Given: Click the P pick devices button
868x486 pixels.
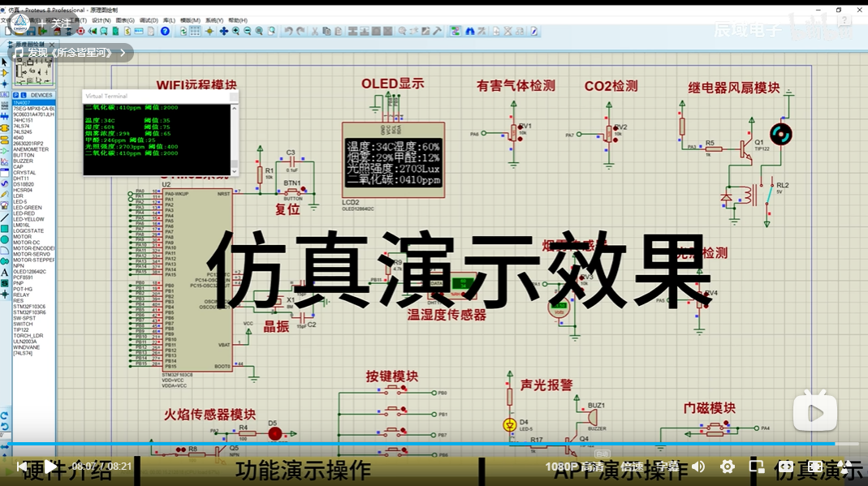Looking at the screenshot, I should coord(15,95).
